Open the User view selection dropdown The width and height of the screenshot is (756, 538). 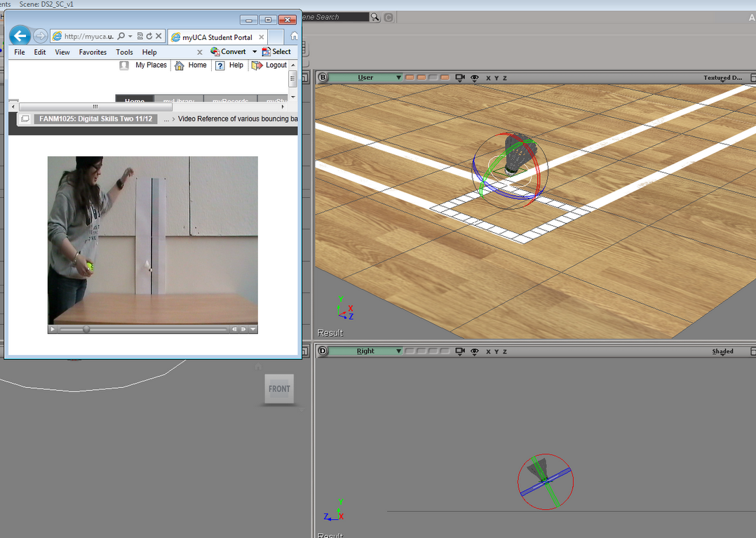tap(398, 78)
